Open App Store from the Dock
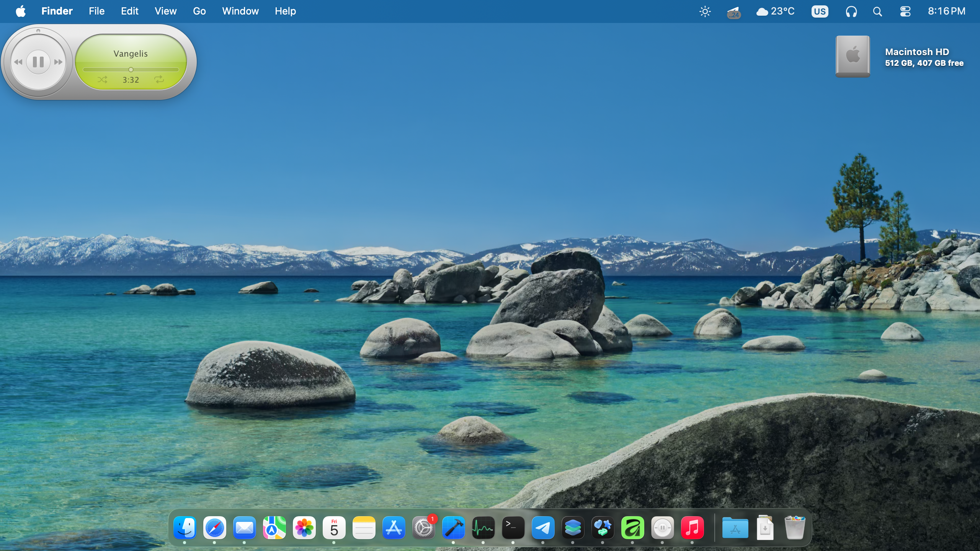 (394, 528)
